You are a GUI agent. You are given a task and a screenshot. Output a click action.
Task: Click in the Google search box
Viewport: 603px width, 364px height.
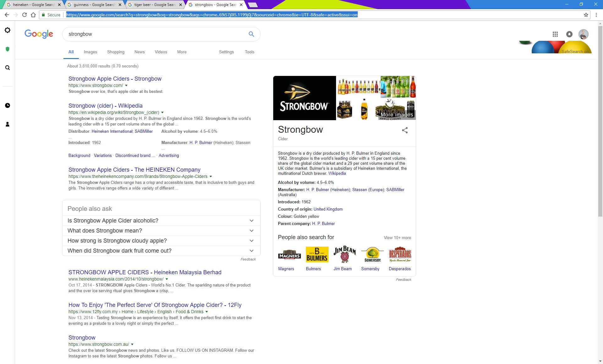[x=155, y=34]
